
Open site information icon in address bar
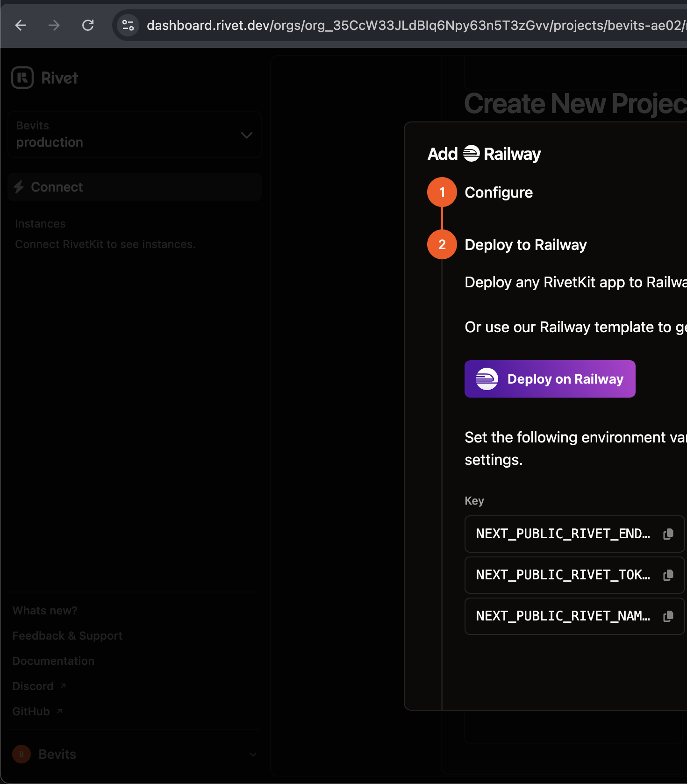coord(128,25)
